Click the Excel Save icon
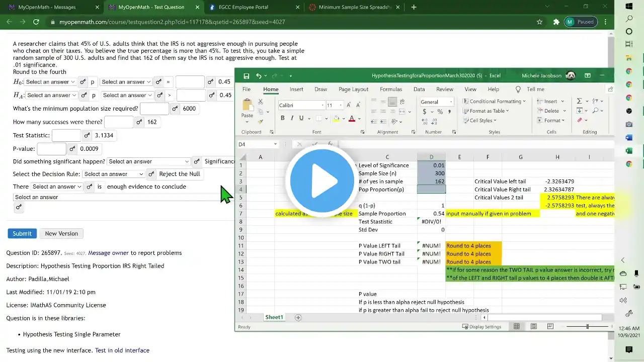The height and width of the screenshot is (362, 644). tap(247, 76)
